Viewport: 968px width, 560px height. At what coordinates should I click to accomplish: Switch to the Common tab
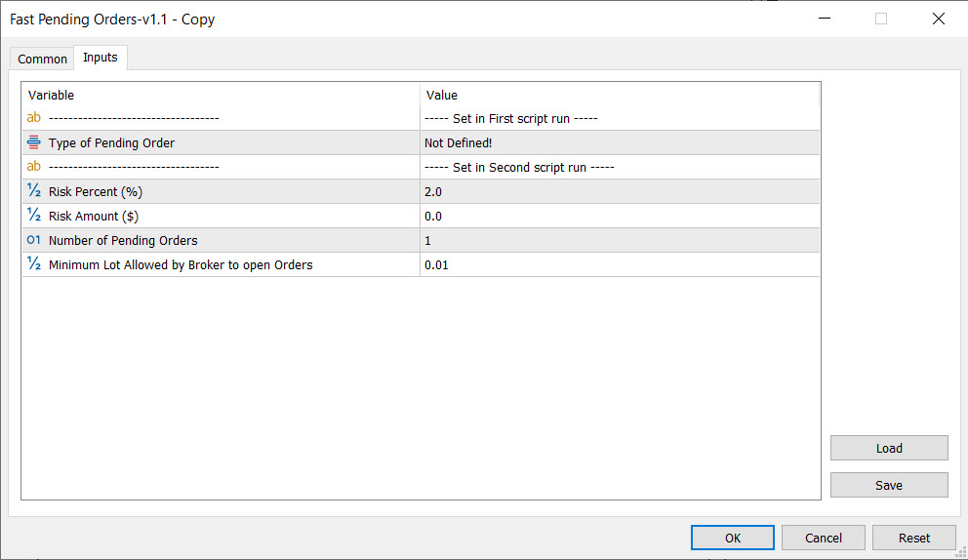pos(43,59)
